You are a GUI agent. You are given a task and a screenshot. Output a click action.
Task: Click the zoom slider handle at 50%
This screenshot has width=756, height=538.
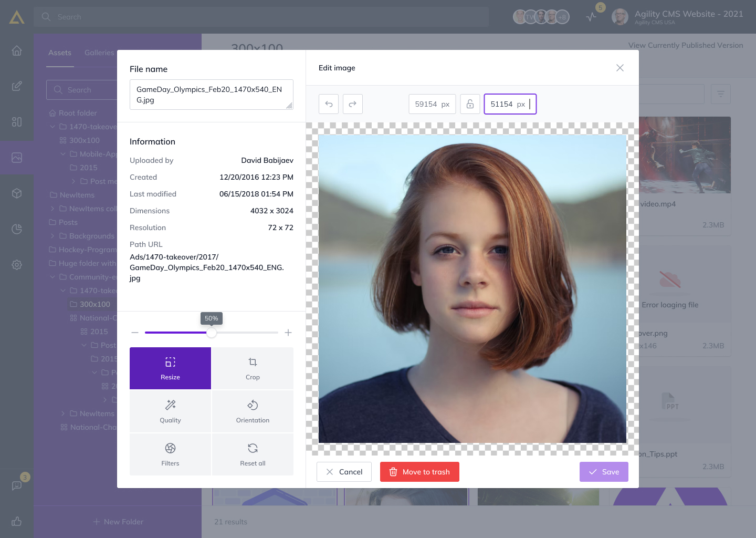[x=212, y=333]
